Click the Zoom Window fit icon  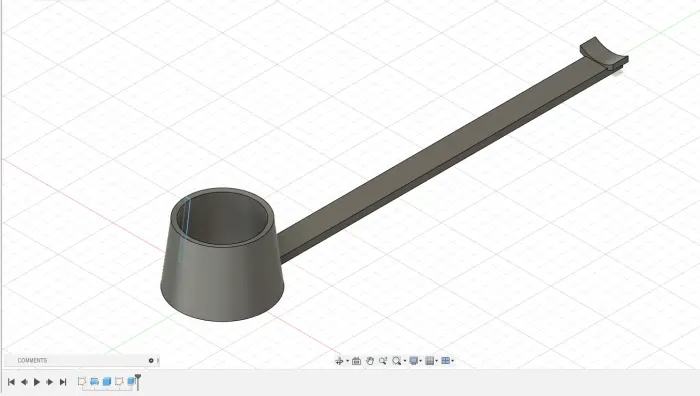[396, 361]
